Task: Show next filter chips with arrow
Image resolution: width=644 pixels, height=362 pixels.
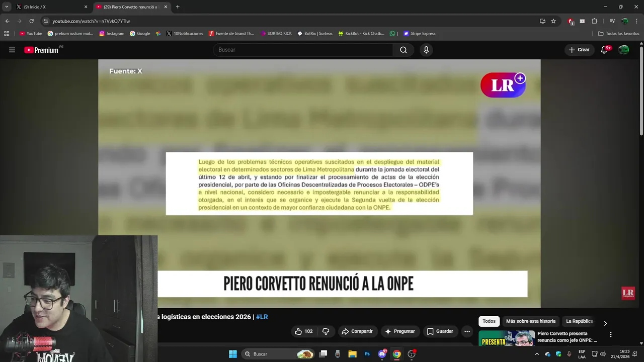Action: pyautogui.click(x=605, y=323)
